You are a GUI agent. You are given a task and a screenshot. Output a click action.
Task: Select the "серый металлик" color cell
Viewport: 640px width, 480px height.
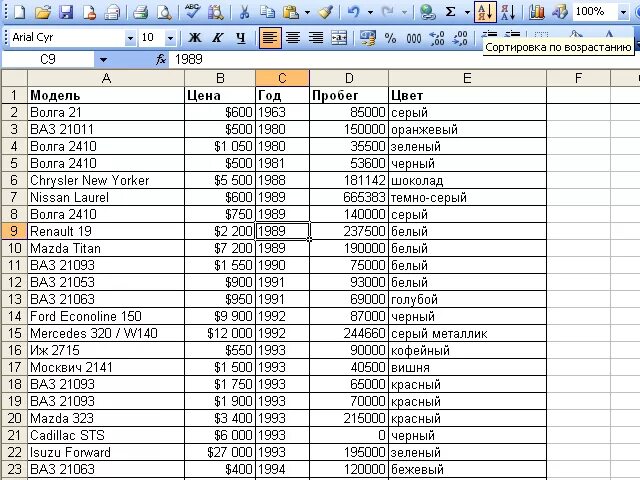pyautogui.click(x=467, y=333)
